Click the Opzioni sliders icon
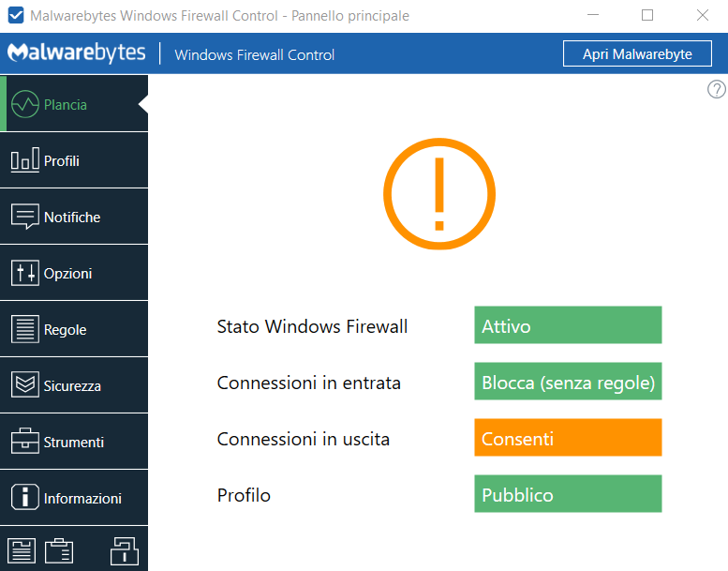The width and height of the screenshot is (728, 571). pyautogui.click(x=25, y=273)
